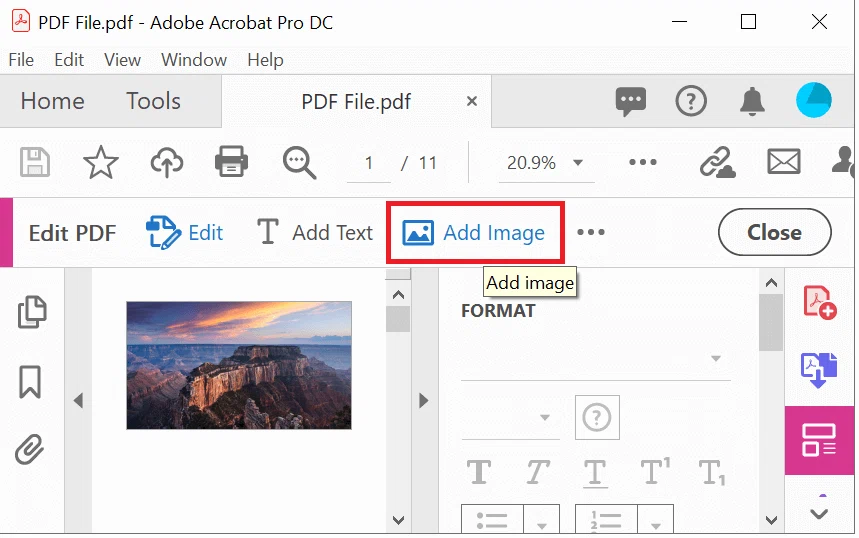Open bookmarks panel icon

30,382
